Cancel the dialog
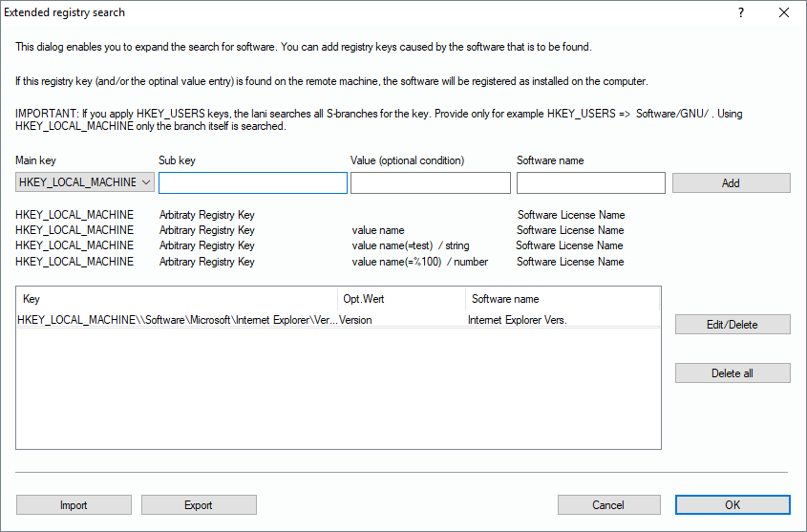This screenshot has width=807, height=532. click(608, 505)
